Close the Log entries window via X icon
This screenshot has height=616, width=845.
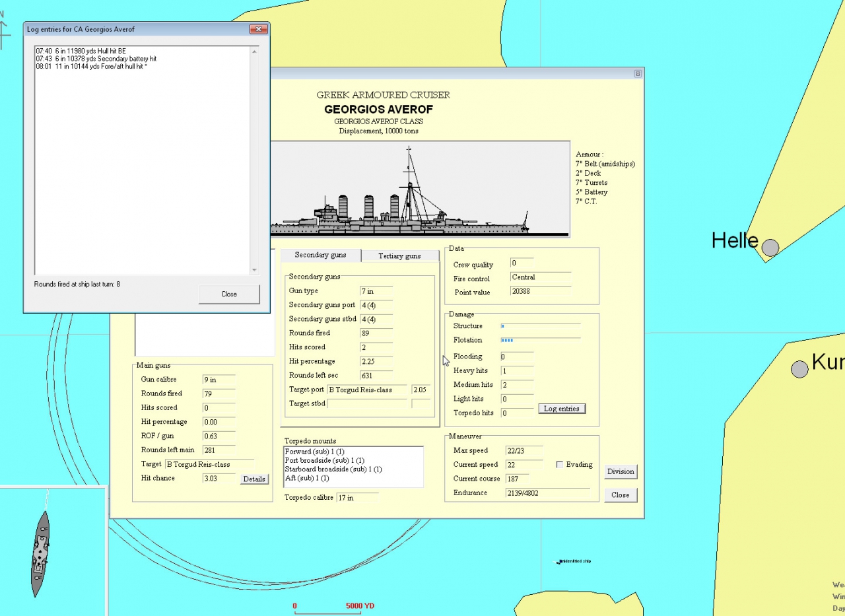[x=259, y=29]
